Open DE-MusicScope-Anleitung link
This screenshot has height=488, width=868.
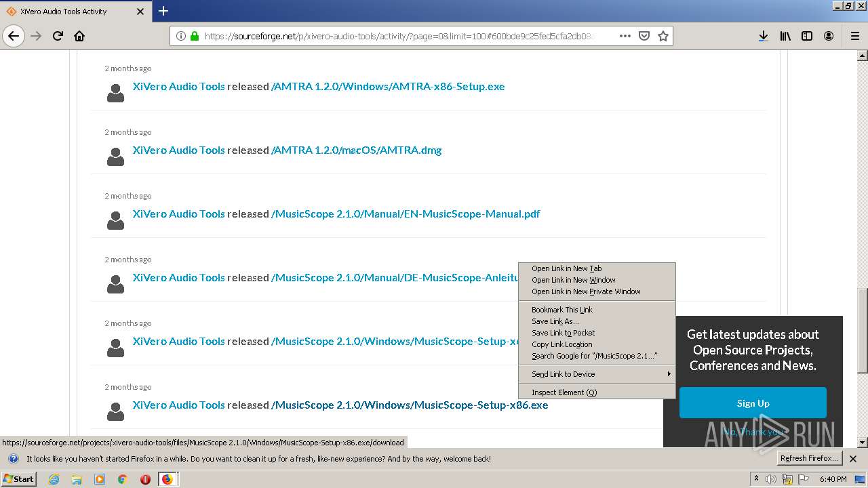395,277
